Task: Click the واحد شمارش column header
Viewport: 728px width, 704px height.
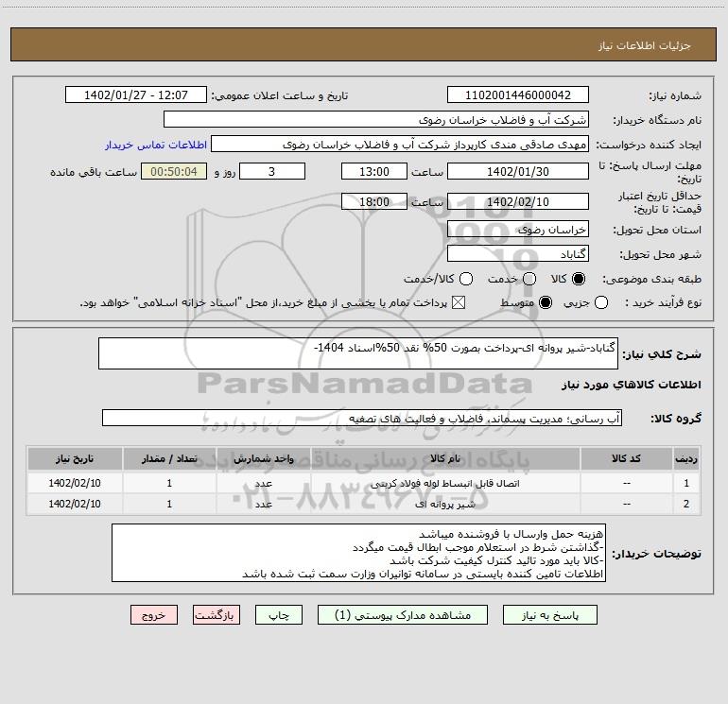Action: [263, 458]
